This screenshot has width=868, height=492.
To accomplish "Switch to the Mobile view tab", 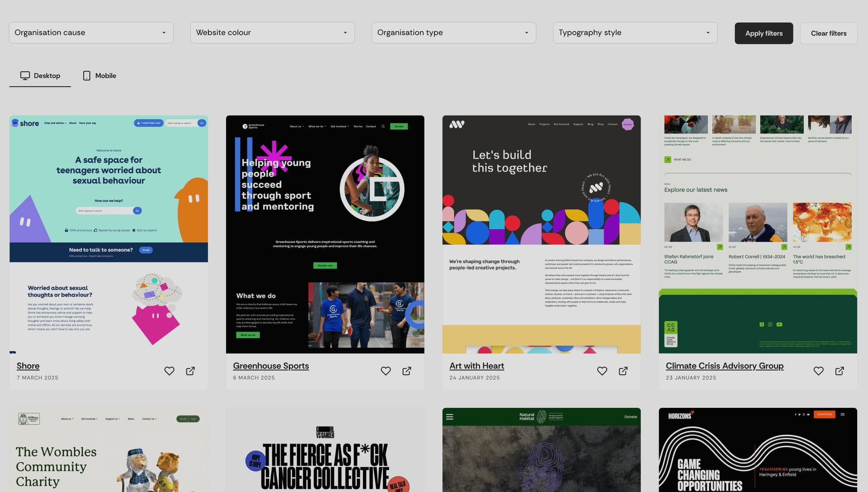I will (x=99, y=76).
